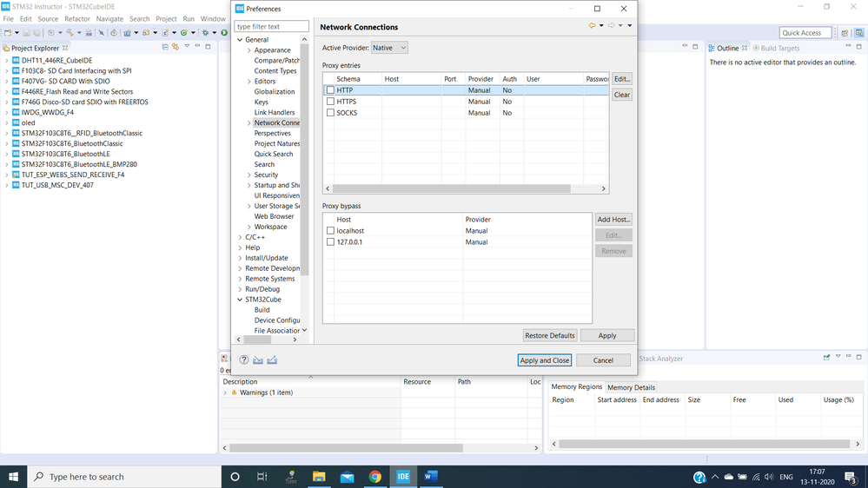The width and height of the screenshot is (868, 488).
Task: Click the Import preferences icon
Action: pos(258,359)
